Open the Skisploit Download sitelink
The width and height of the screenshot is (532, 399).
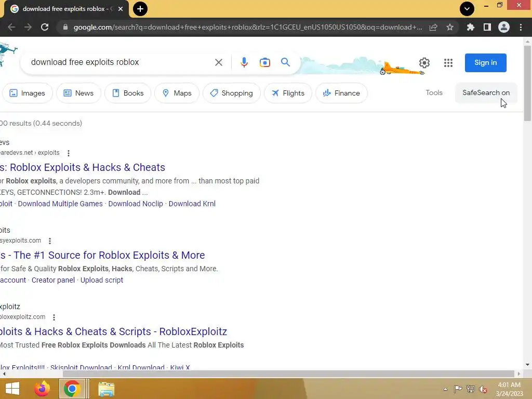pyautogui.click(x=81, y=367)
